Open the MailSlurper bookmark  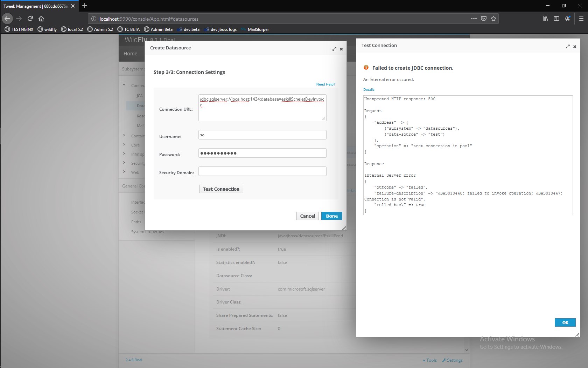tap(255, 29)
